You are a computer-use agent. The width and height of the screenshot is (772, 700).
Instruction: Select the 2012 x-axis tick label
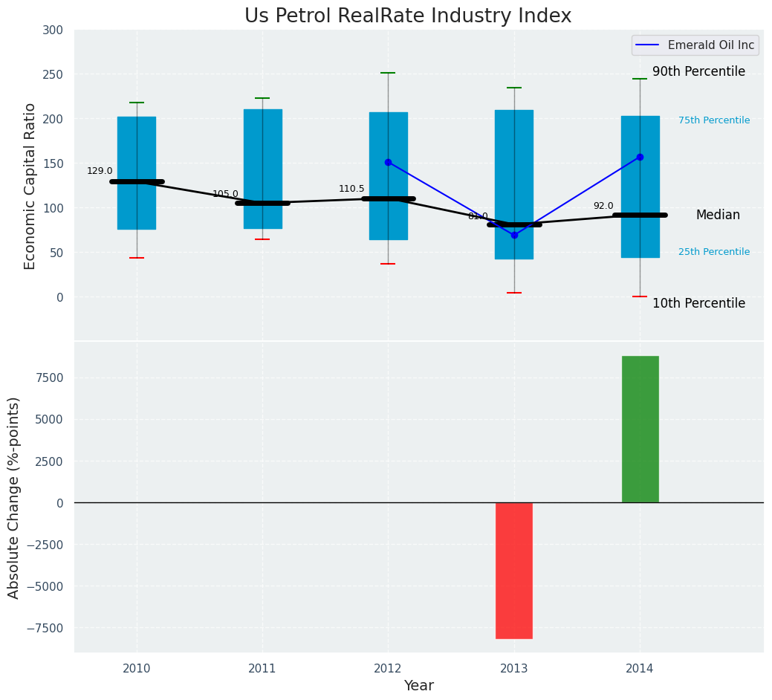click(388, 669)
